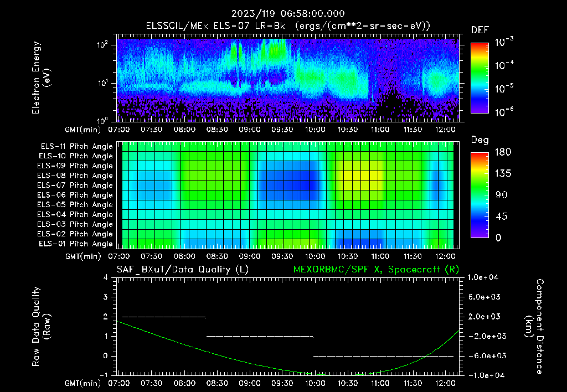Screen dimensions: 567x392
Task: Click the 10^-5 DEF scale value
Action: (x=504, y=89)
